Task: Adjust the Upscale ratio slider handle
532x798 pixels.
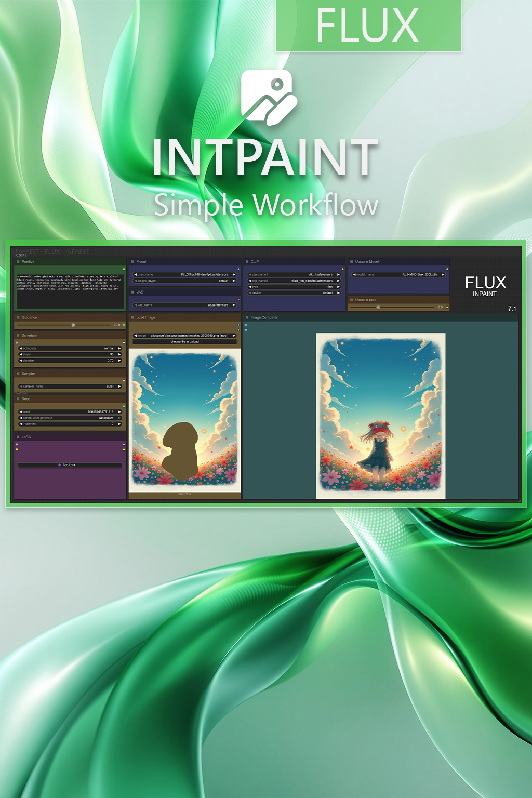Action: 378,307
